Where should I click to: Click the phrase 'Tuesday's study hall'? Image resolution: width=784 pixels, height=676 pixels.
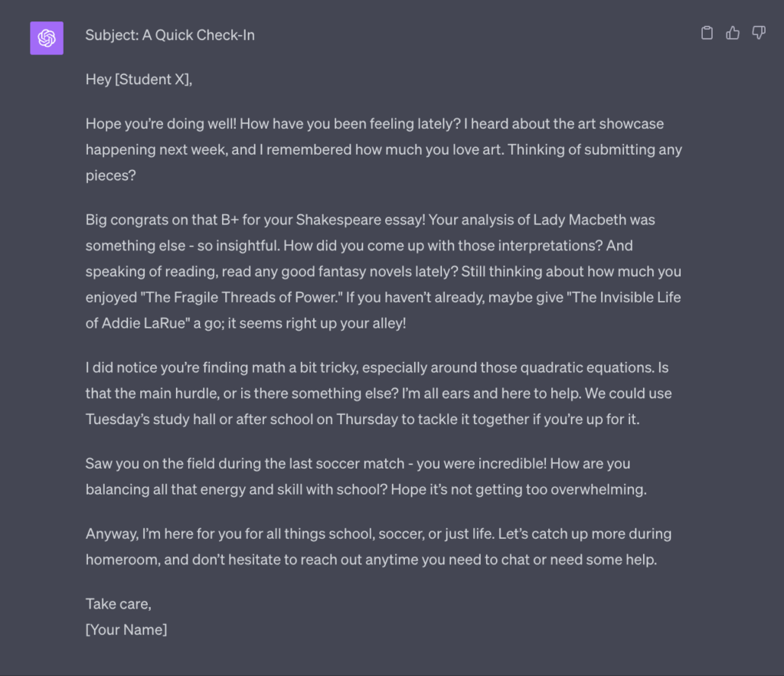pyautogui.click(x=151, y=419)
